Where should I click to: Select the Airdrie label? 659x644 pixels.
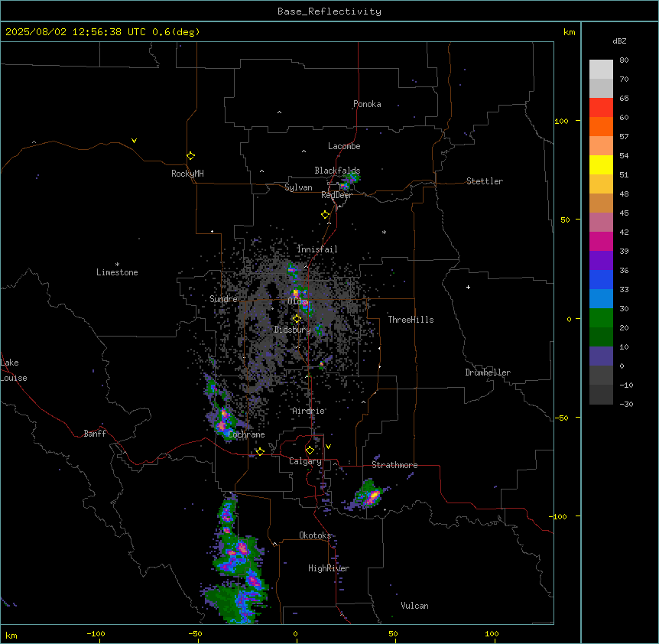309,411
